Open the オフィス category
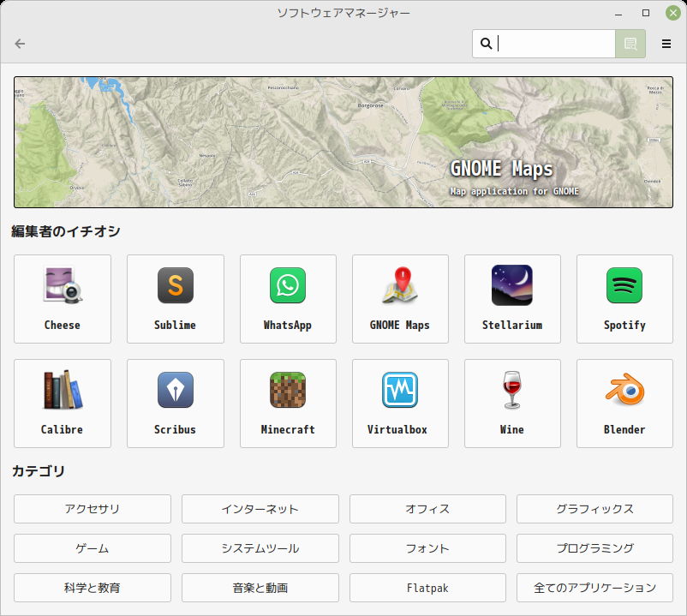 [427, 509]
